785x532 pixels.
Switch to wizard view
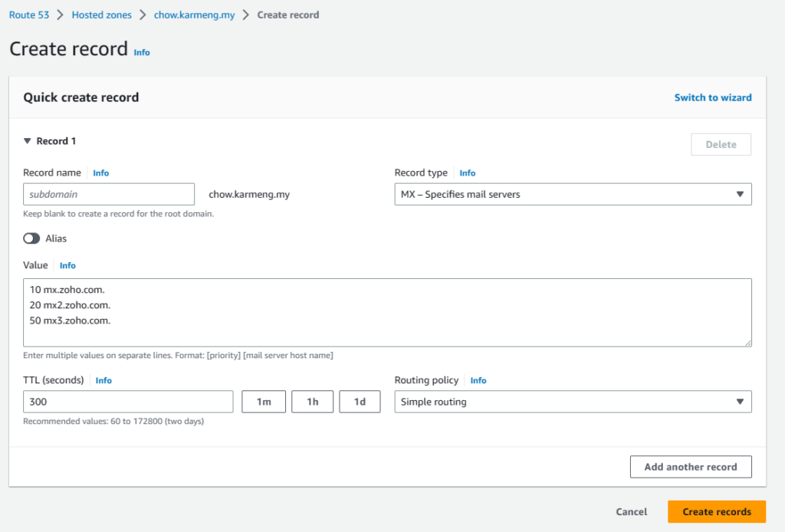click(x=713, y=97)
